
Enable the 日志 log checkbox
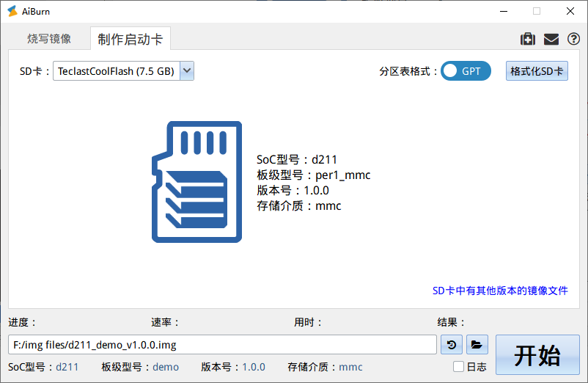[458, 367]
